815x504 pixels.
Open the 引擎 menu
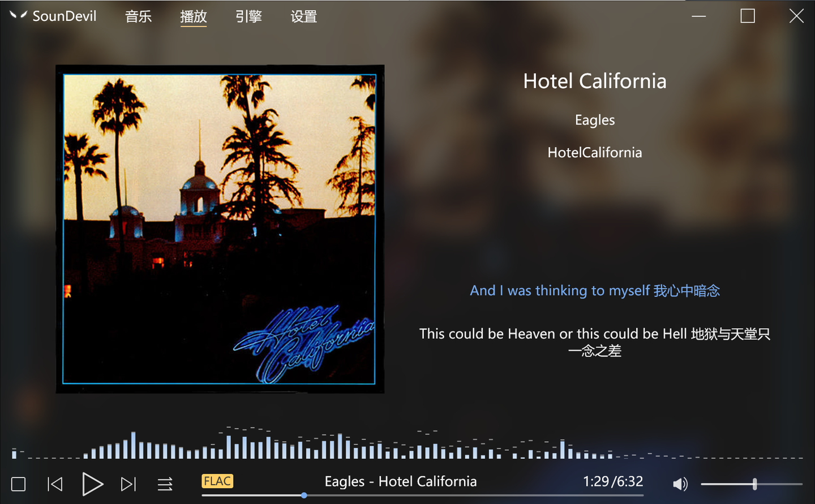tap(248, 16)
